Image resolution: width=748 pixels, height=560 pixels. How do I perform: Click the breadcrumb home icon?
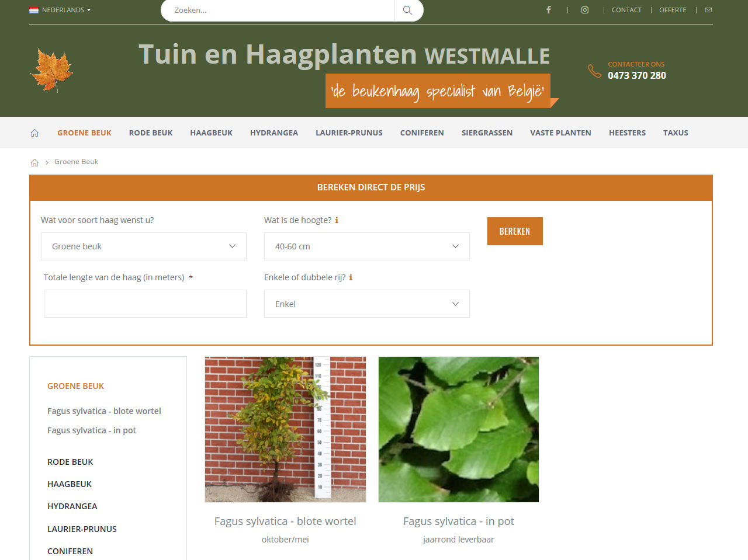[34, 162]
